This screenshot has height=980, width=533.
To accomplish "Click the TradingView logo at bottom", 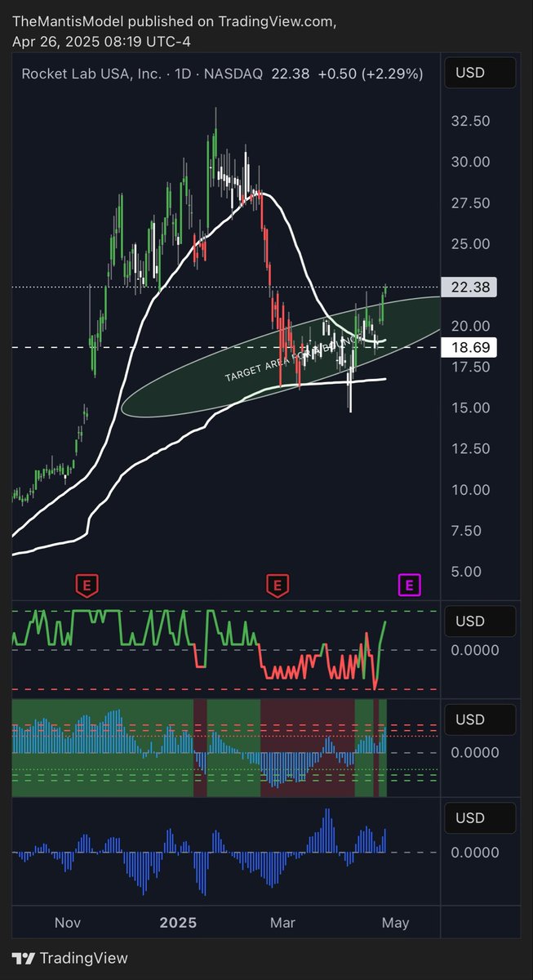I will coord(70,958).
